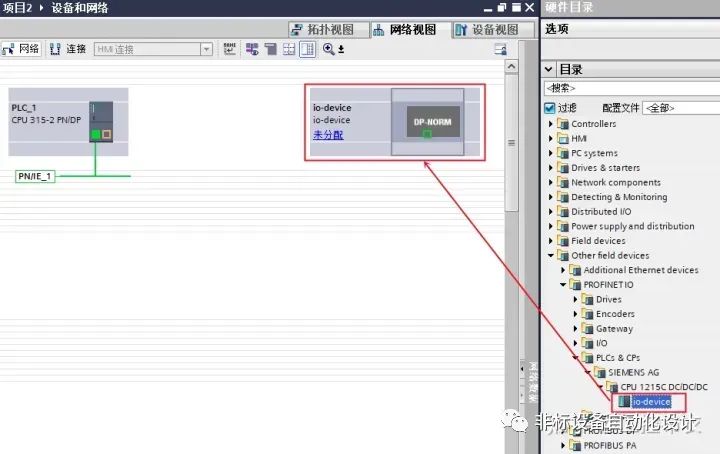
Task: Expand the Encoders node
Action: (575, 314)
